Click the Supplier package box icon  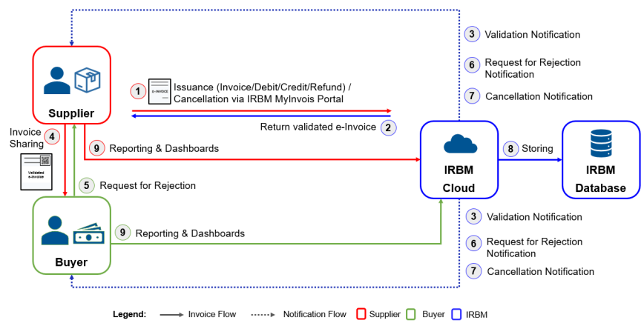(x=87, y=80)
